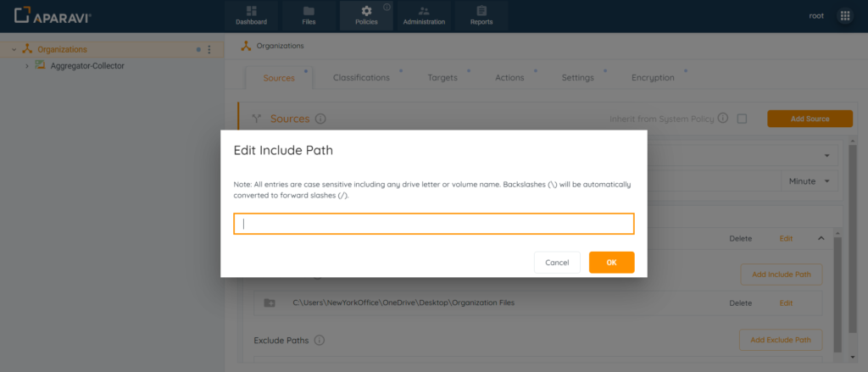
Task: Switch to the Encryption tab
Action: click(x=653, y=77)
